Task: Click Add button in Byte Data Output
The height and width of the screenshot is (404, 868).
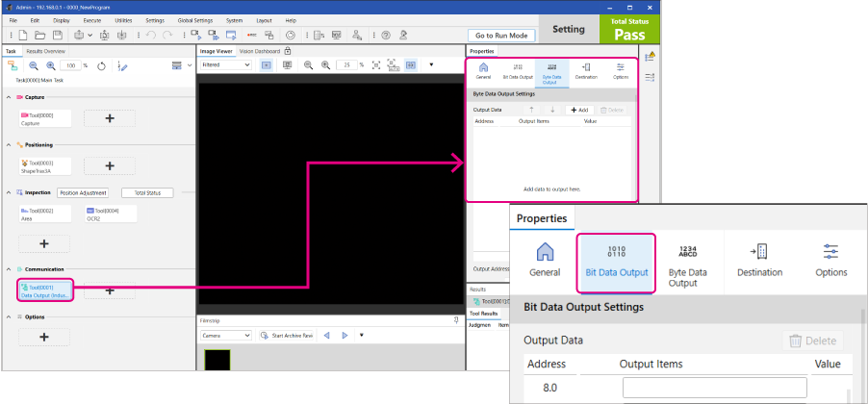Action: tap(580, 110)
